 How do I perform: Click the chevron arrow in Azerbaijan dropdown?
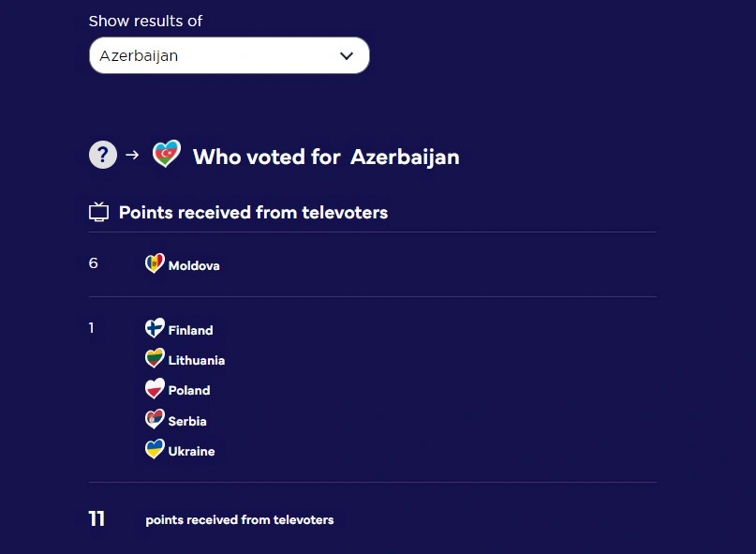[347, 56]
